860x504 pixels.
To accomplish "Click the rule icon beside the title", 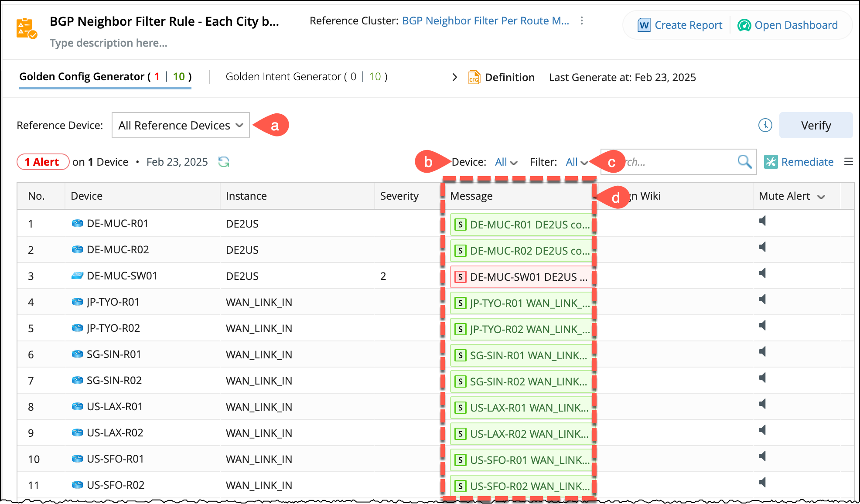I will (26, 29).
